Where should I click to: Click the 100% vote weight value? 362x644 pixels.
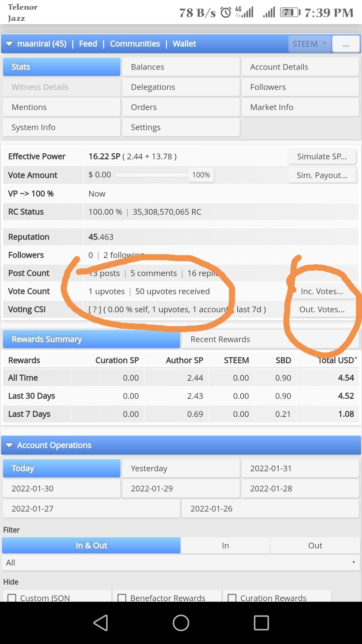point(201,175)
